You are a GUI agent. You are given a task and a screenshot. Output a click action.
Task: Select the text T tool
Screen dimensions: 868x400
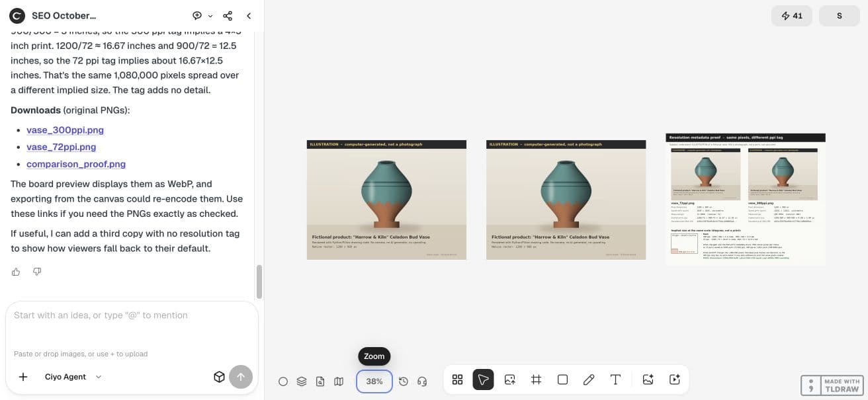(x=615, y=380)
